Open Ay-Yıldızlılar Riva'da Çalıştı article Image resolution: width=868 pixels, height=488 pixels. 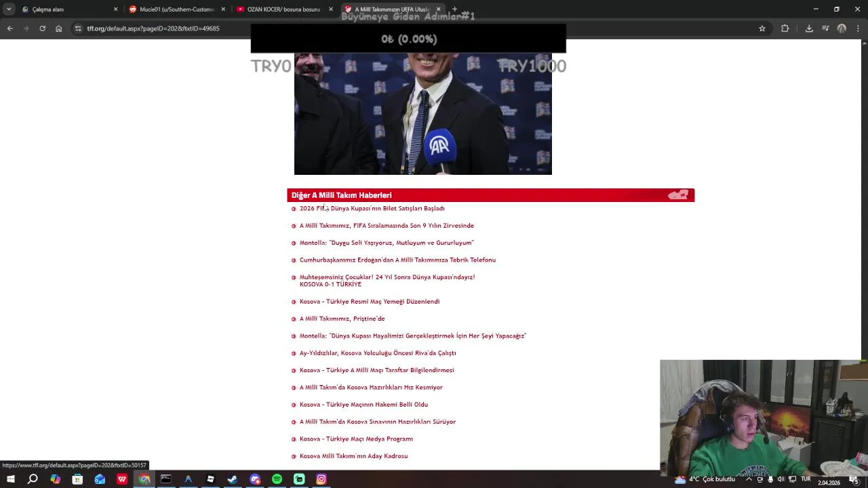pos(378,353)
